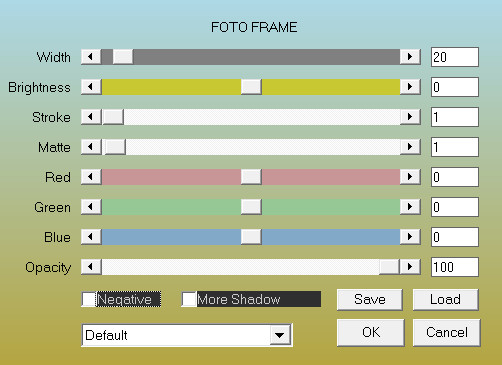Viewport: 502px width, 365px height.
Task: Click the Width slider left arrow
Action: (x=91, y=57)
